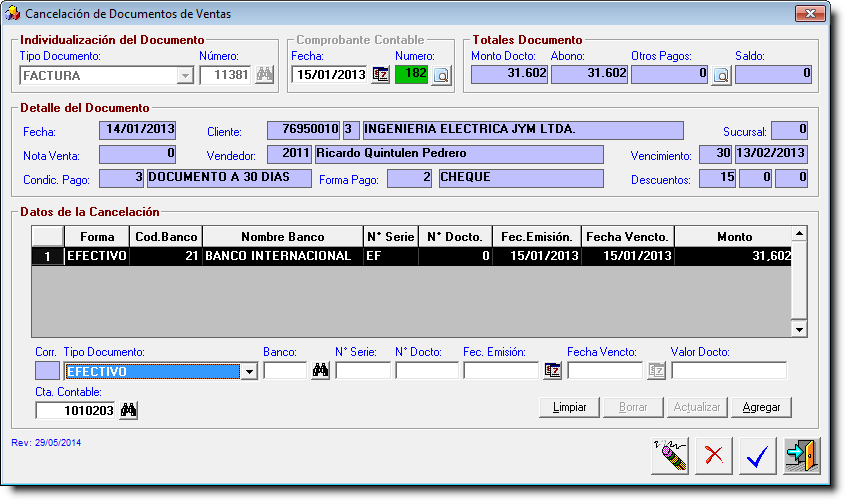The height and width of the screenshot is (500, 845).
Task: Click the binoculars icon next to Banco field
Action: click(x=320, y=370)
